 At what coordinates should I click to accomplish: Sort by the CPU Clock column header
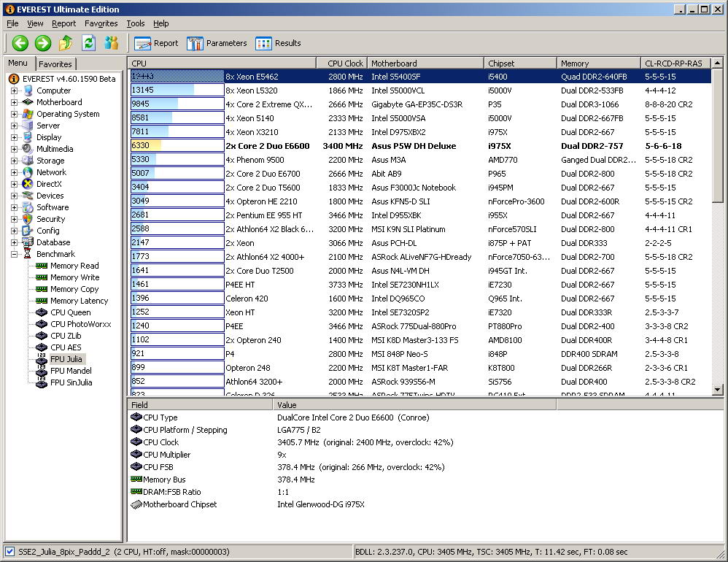point(341,63)
